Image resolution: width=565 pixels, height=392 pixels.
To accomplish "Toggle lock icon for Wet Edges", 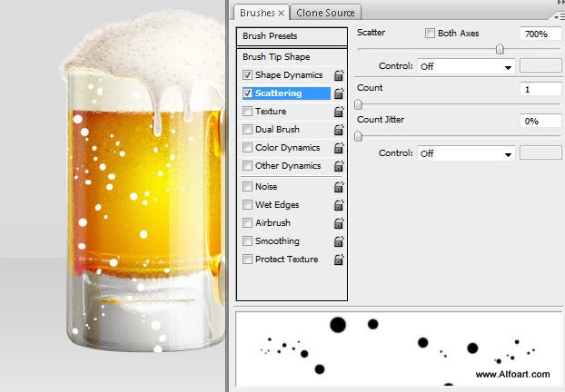I will point(338,205).
